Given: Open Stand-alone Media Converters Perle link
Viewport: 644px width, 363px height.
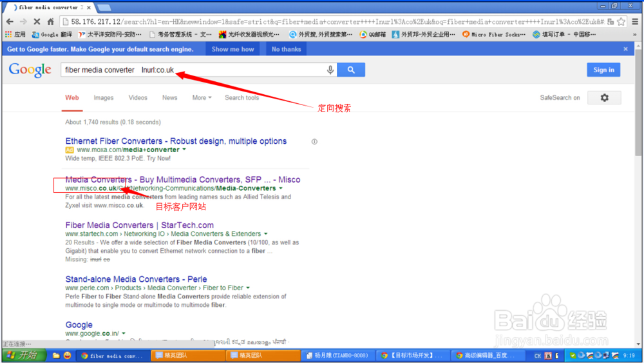Looking at the screenshot, I should pos(136,279).
